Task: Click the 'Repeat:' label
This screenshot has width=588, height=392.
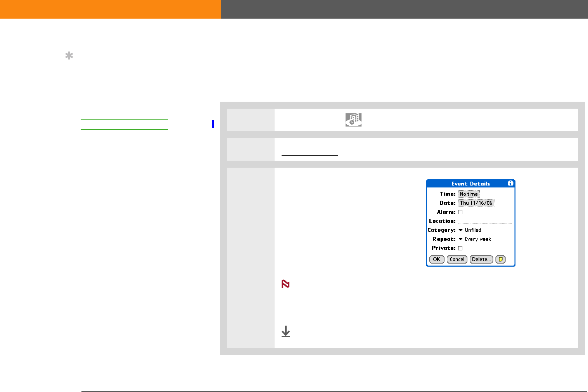Action: coord(444,239)
